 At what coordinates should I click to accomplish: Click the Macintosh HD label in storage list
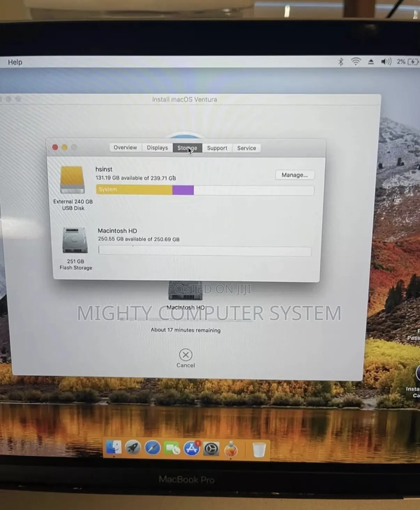point(117,231)
